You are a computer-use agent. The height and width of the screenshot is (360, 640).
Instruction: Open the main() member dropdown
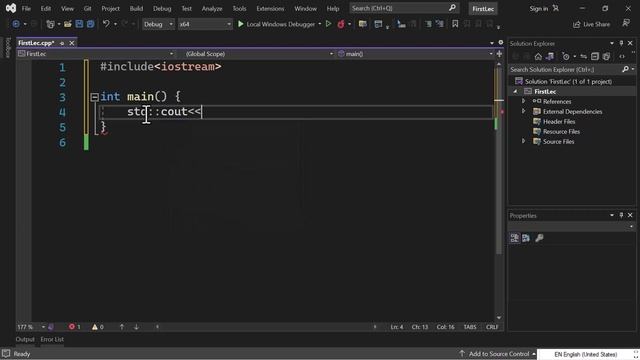[415, 54]
